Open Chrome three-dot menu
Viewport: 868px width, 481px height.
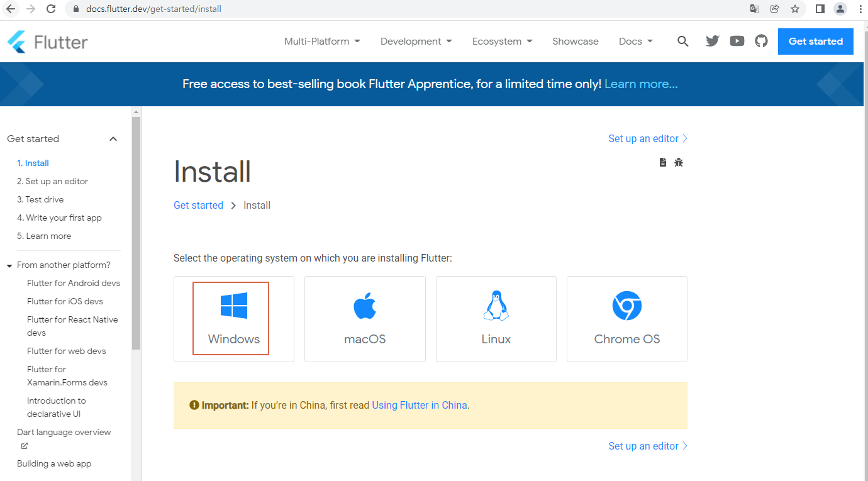click(860, 9)
